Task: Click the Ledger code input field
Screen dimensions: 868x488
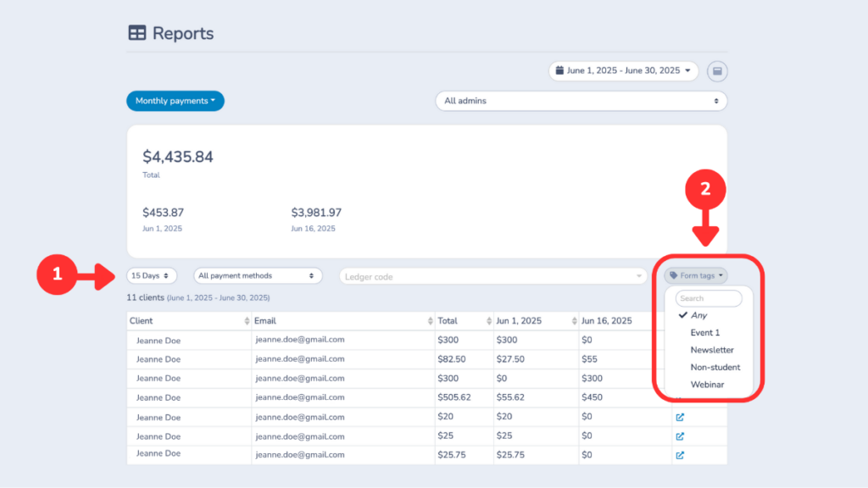Action: 492,274
